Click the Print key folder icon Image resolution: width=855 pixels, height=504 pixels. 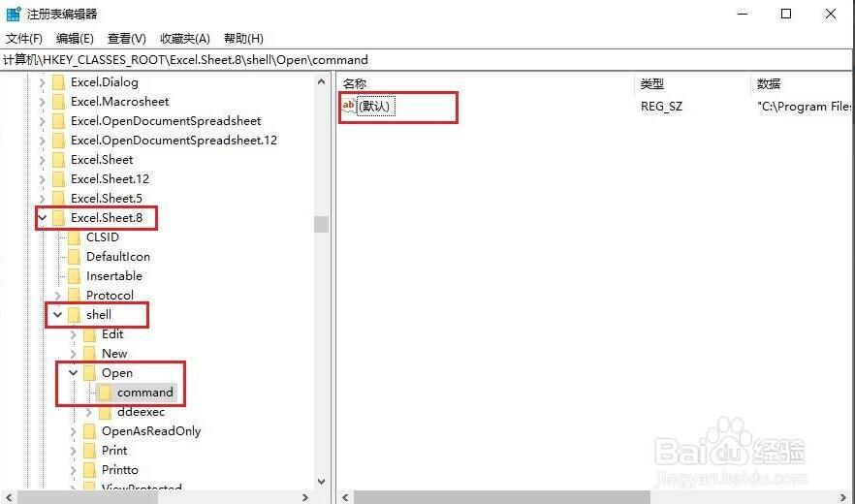coord(89,451)
